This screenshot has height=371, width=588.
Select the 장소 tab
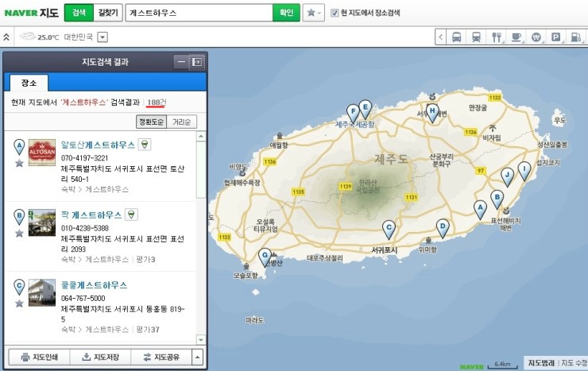point(29,83)
